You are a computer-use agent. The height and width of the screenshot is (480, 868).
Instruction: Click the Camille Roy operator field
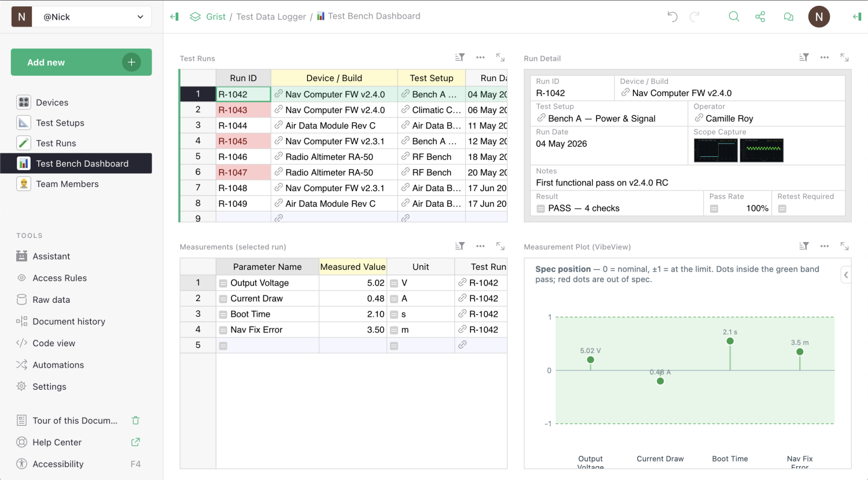766,118
